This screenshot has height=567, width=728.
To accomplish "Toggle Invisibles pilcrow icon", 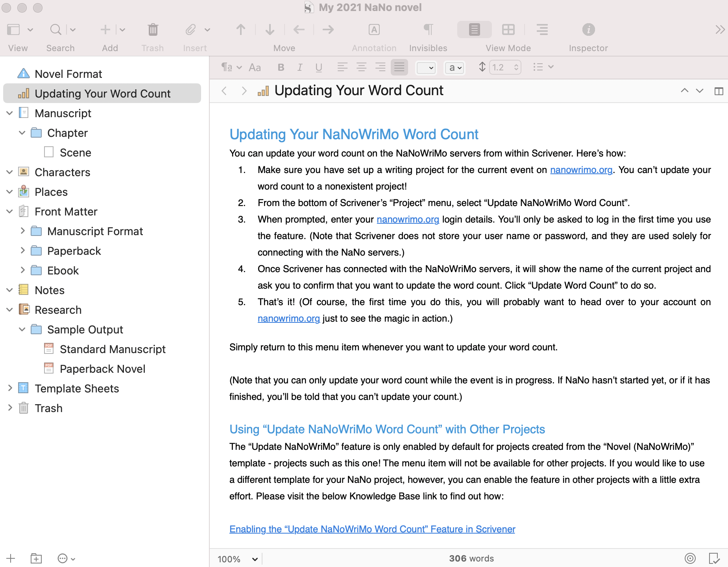I will click(428, 29).
